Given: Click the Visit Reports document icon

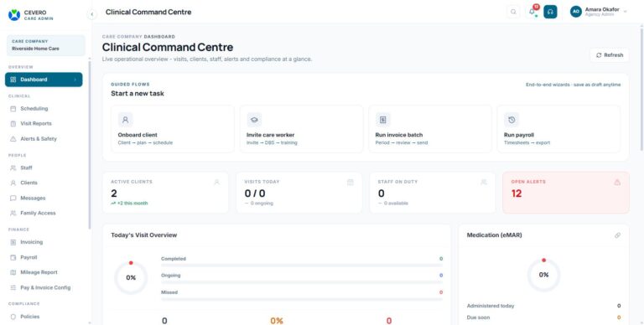Looking at the screenshot, I should click(13, 123).
